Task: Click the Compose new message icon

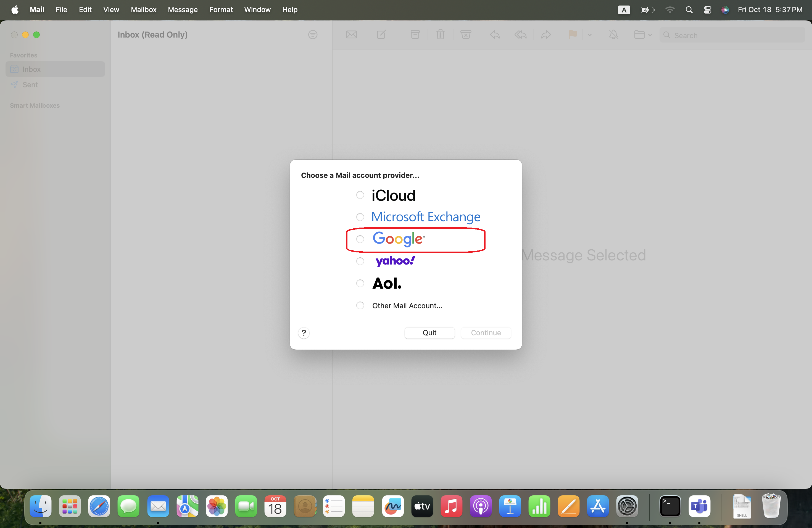Action: [381, 35]
